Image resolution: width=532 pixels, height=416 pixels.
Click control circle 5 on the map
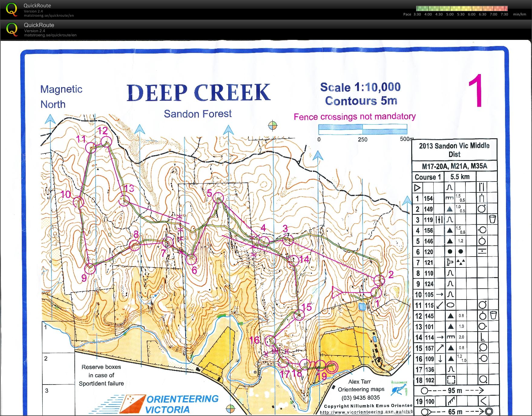(x=218, y=198)
